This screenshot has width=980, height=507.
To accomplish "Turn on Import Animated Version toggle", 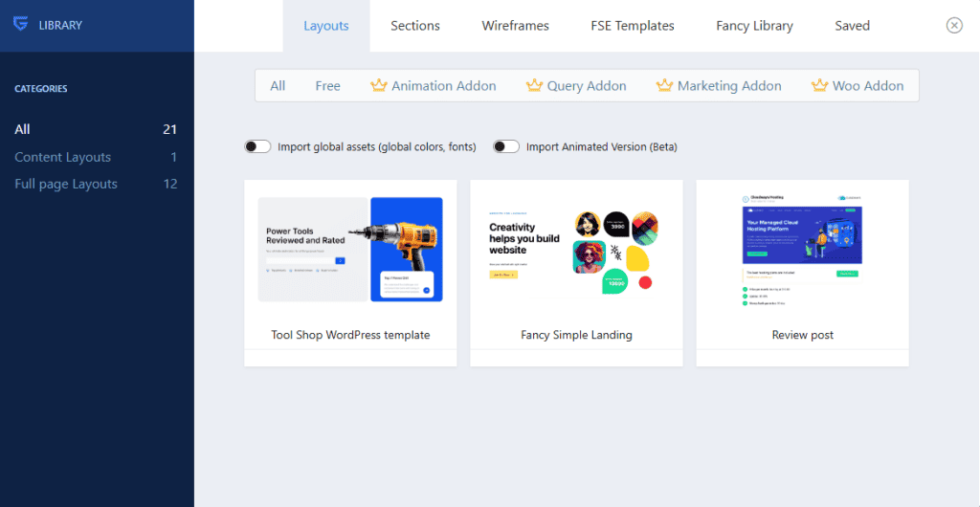I will [x=506, y=146].
